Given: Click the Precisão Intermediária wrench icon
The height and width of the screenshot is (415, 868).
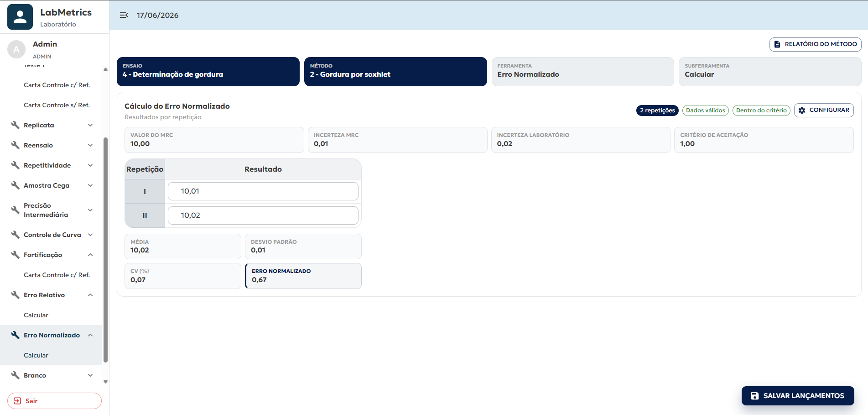Looking at the screenshot, I should [15, 210].
